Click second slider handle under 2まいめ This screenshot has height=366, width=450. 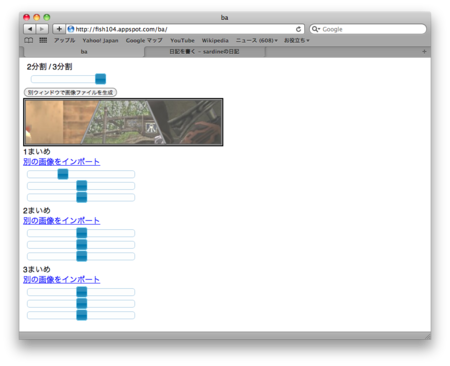pyautogui.click(x=82, y=245)
